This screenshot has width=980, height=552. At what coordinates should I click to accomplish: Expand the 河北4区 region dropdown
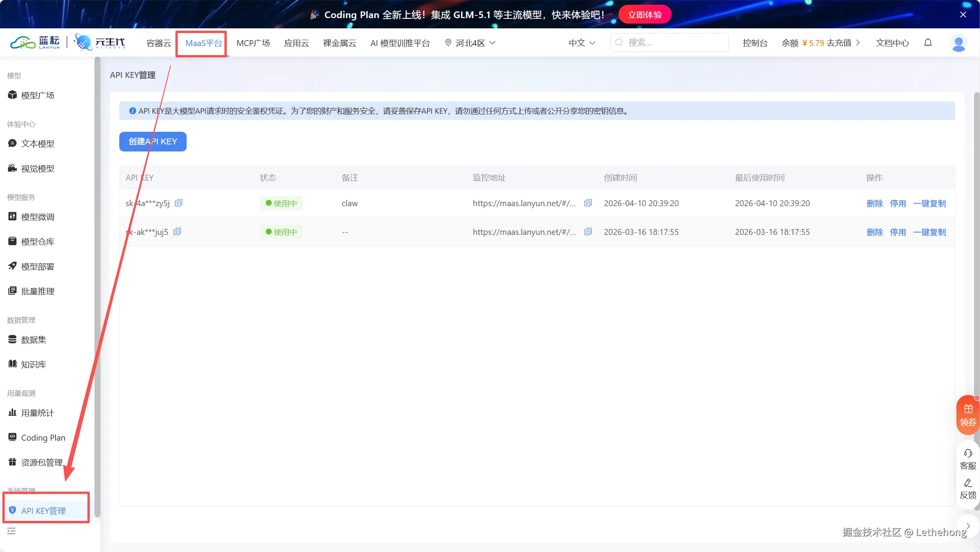click(x=470, y=43)
